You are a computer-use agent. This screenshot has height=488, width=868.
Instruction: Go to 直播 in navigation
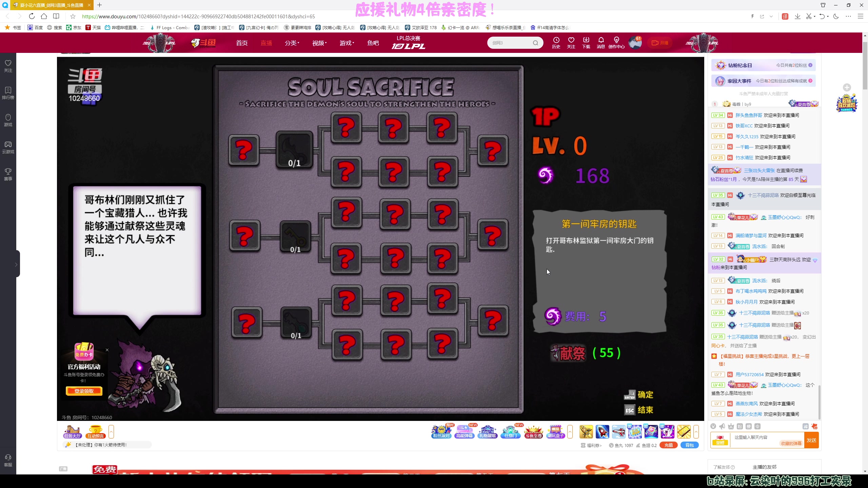(266, 43)
